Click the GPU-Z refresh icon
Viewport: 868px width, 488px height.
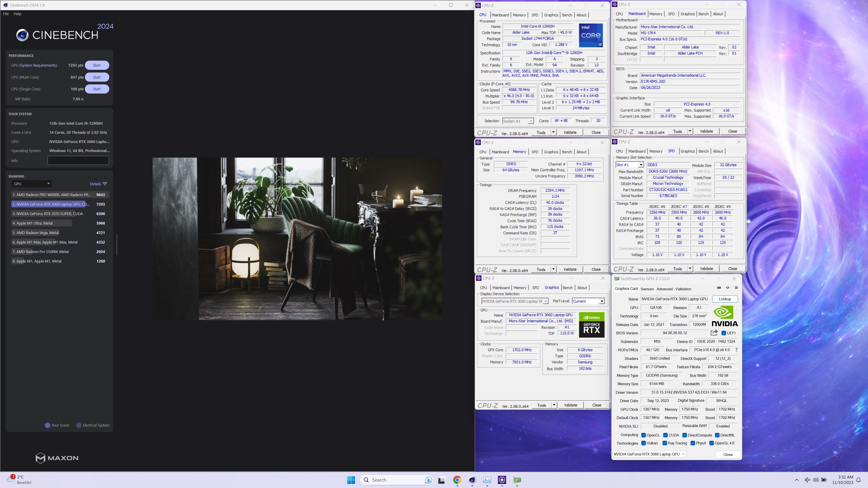click(727, 288)
